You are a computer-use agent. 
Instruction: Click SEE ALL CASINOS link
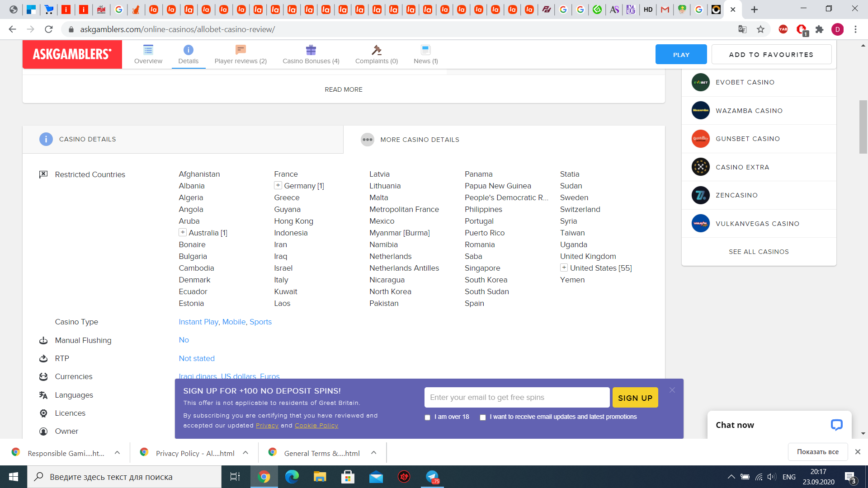coord(759,252)
